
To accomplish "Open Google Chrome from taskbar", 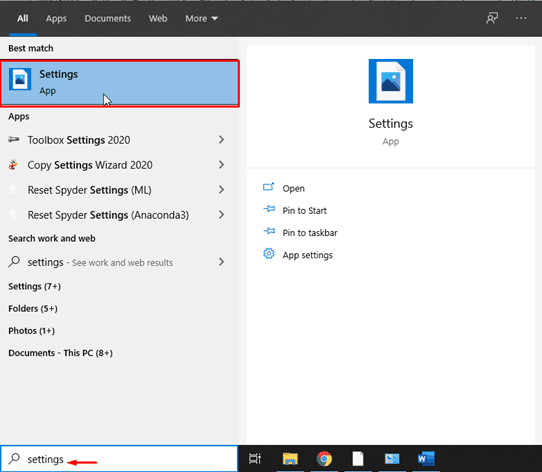I will click(324, 459).
